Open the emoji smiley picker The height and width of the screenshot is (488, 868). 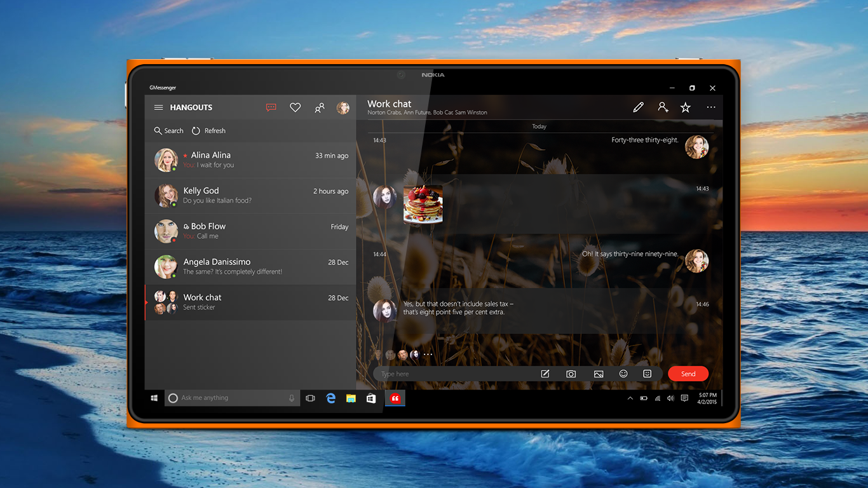623,374
